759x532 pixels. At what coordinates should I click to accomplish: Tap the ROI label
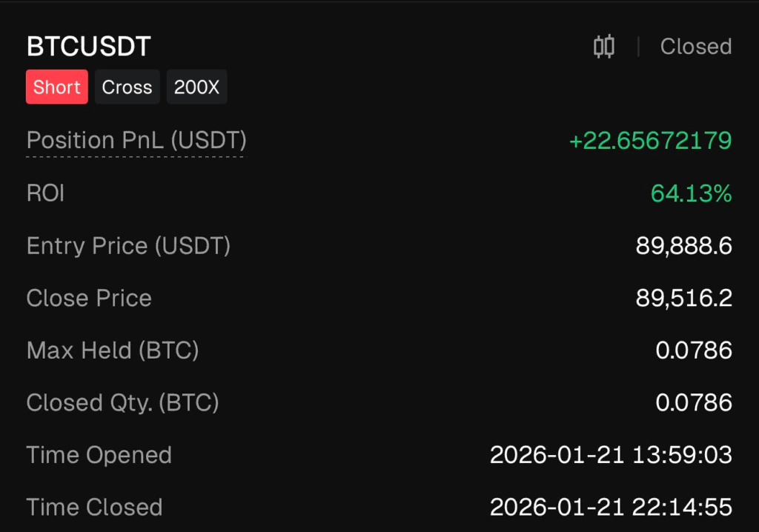click(x=45, y=193)
